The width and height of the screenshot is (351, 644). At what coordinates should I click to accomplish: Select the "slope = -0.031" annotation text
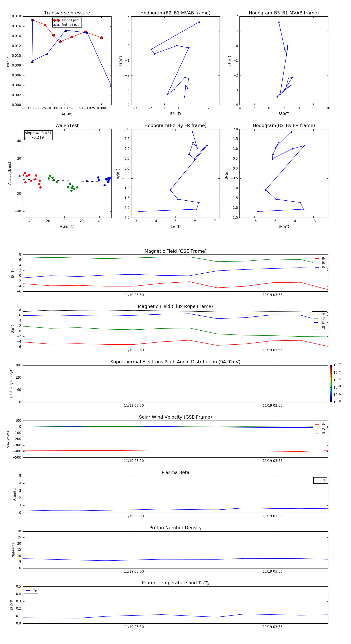[x=38, y=133]
